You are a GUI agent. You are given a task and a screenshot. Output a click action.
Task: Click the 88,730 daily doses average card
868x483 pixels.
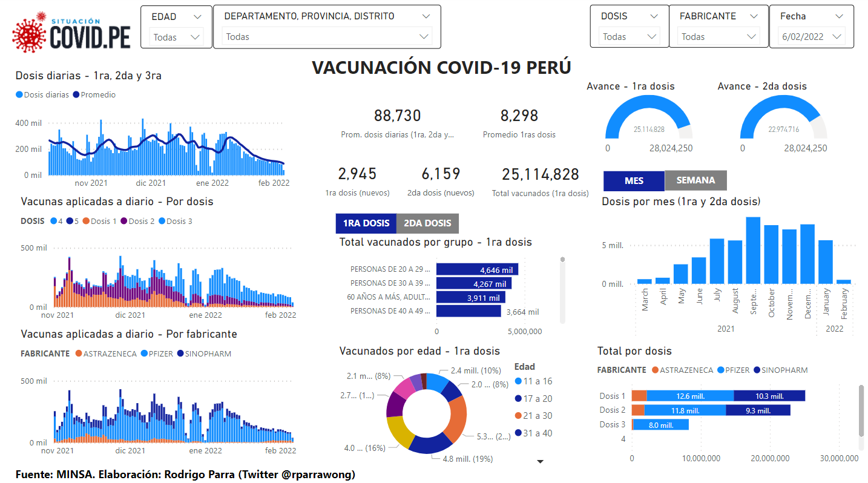[398, 123]
